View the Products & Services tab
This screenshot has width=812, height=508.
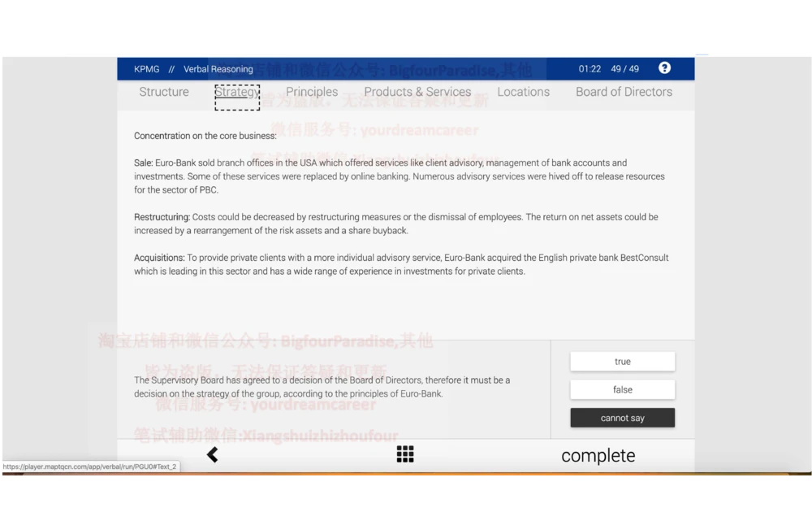coord(417,92)
